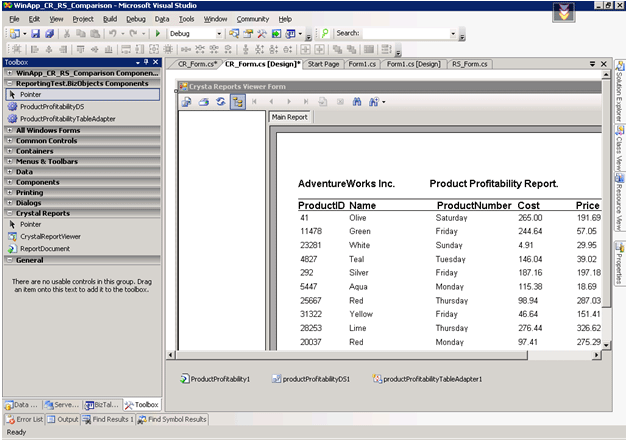Expand Containers toolbox group
The width and height of the screenshot is (629, 441).
pyautogui.click(x=10, y=151)
